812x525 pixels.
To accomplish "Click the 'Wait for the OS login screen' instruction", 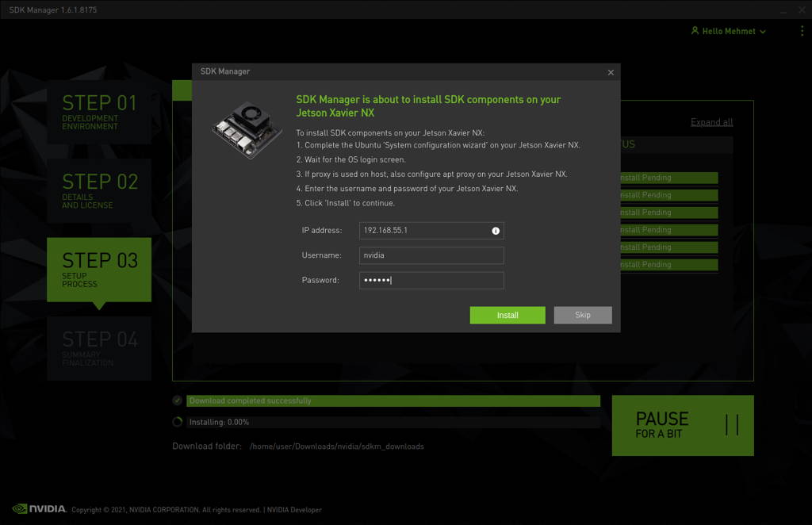I will tap(351, 160).
